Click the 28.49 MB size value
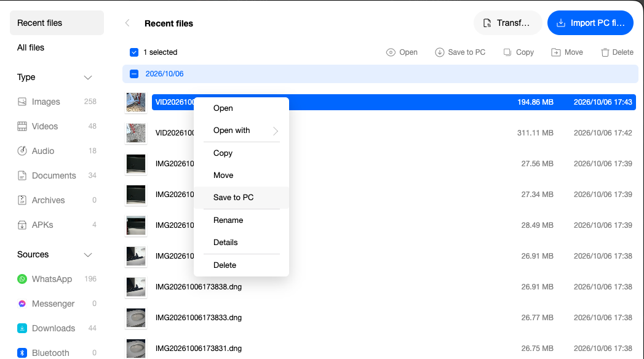644x359 pixels. (537, 225)
